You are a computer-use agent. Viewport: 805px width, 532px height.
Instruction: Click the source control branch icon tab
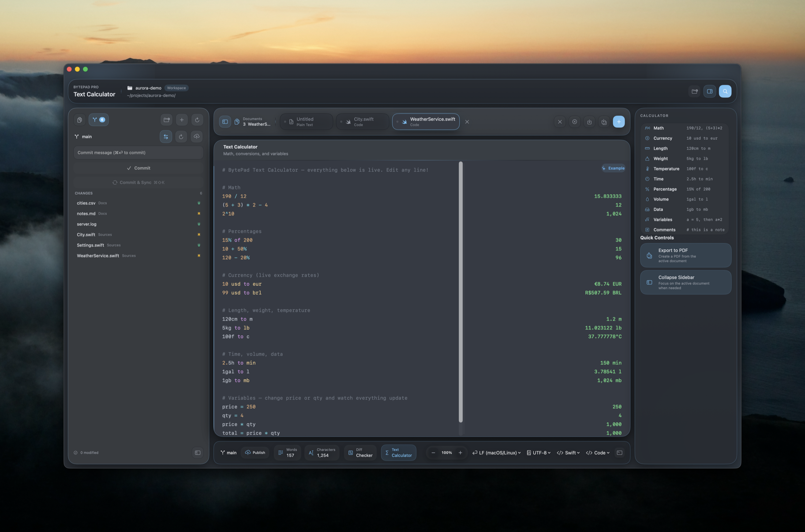98,120
